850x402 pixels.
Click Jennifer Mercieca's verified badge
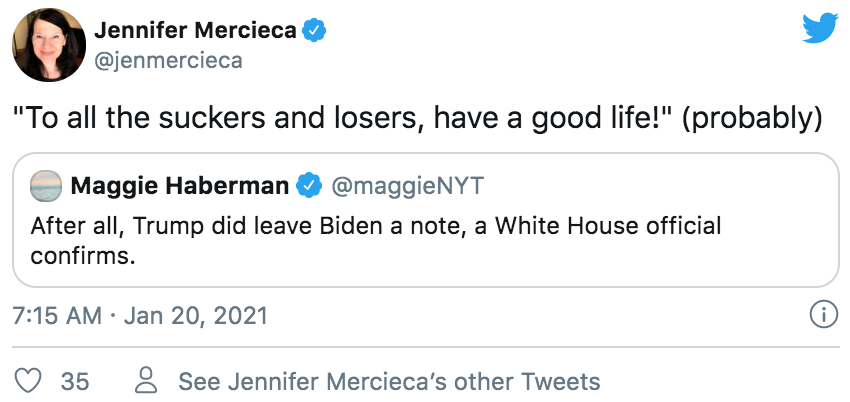(x=314, y=31)
